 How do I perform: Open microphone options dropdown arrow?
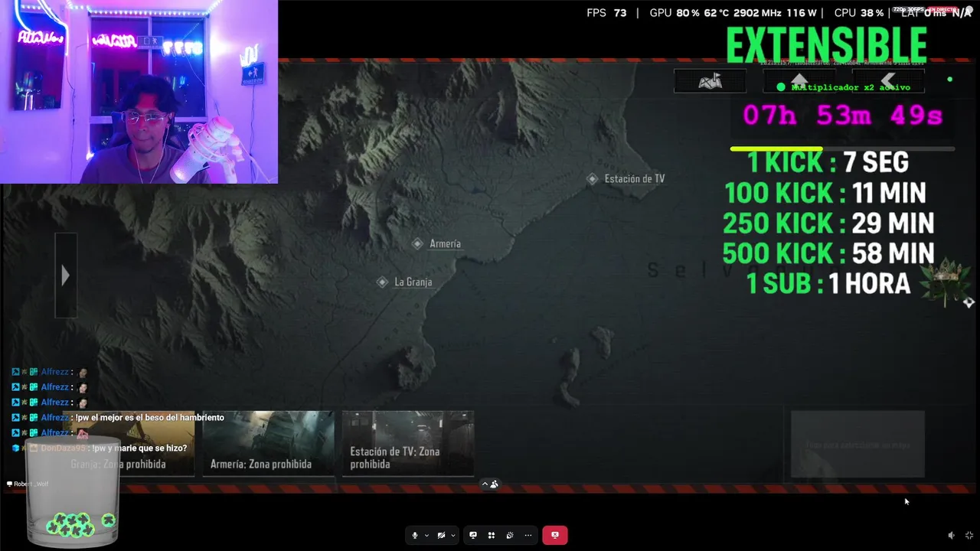click(426, 535)
